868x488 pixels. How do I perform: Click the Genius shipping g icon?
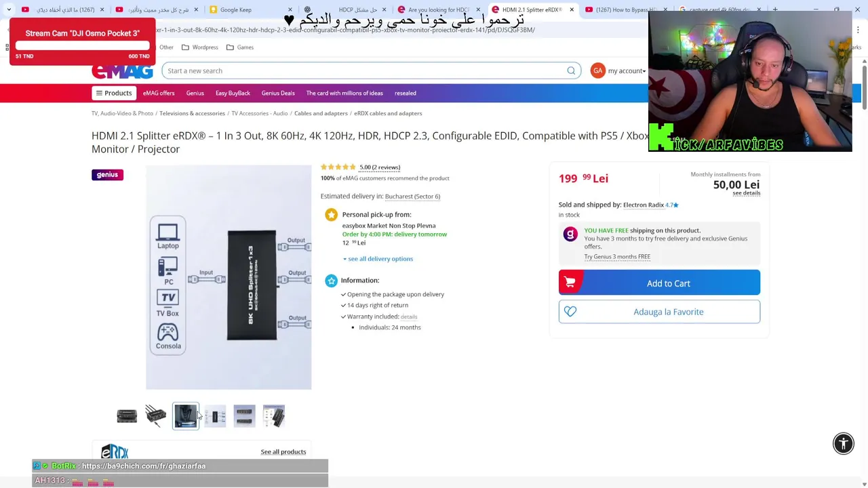[570, 234]
